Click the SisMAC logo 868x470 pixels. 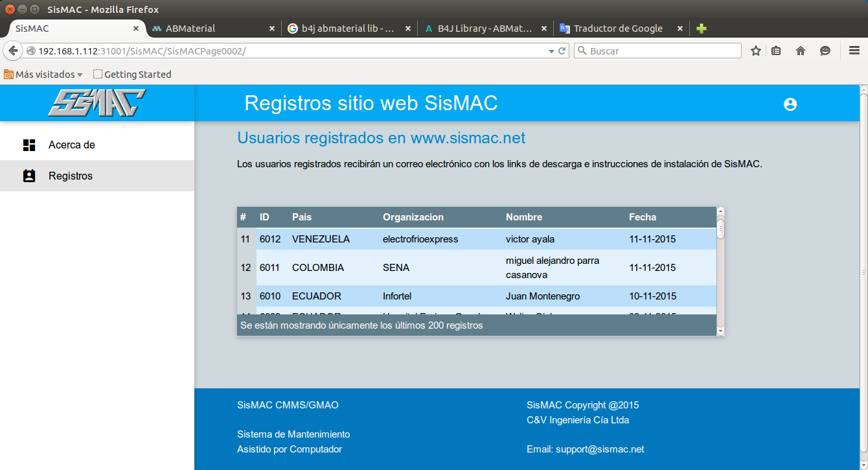click(97, 102)
